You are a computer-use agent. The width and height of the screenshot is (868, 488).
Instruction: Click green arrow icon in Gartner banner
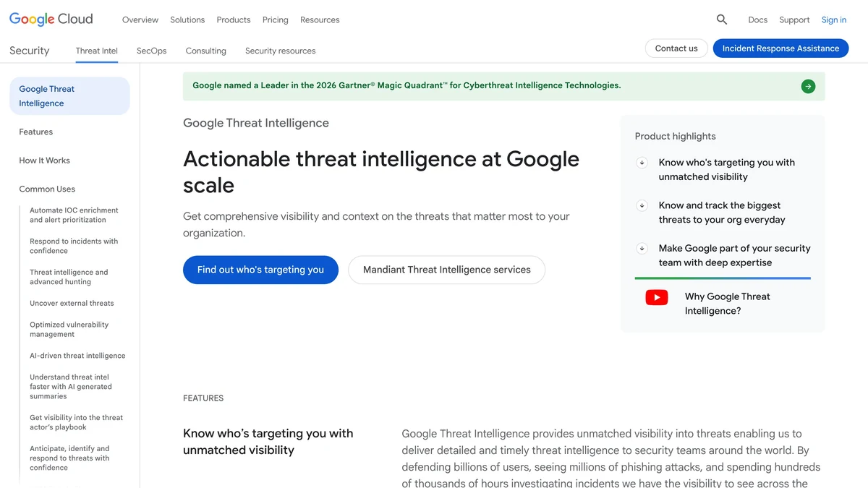(808, 86)
